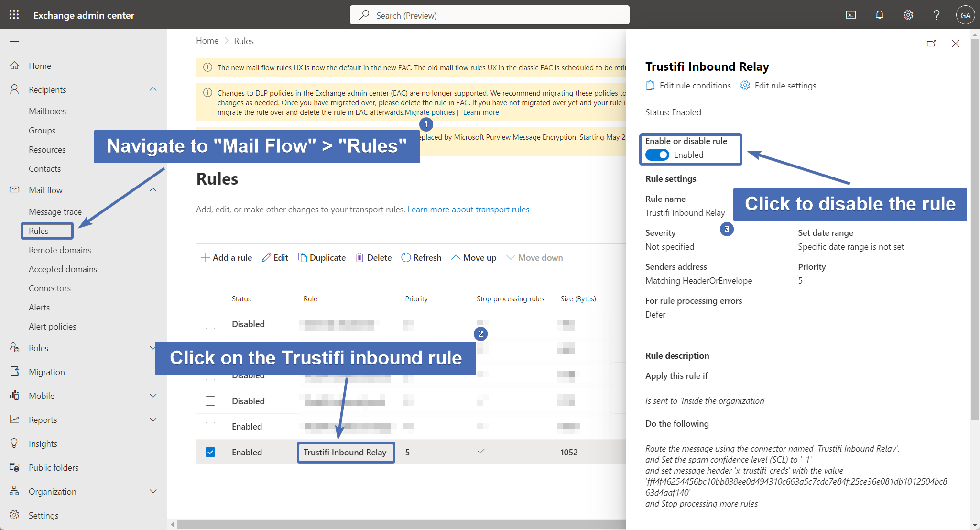Click the Recipients person icon
Image resolution: width=980 pixels, height=530 pixels.
[14, 89]
